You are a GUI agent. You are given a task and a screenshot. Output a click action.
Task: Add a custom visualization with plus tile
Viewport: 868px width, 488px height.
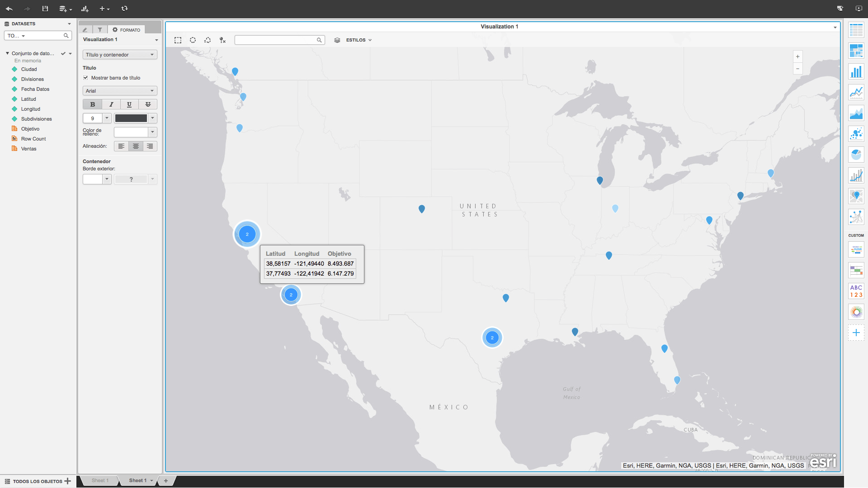856,333
